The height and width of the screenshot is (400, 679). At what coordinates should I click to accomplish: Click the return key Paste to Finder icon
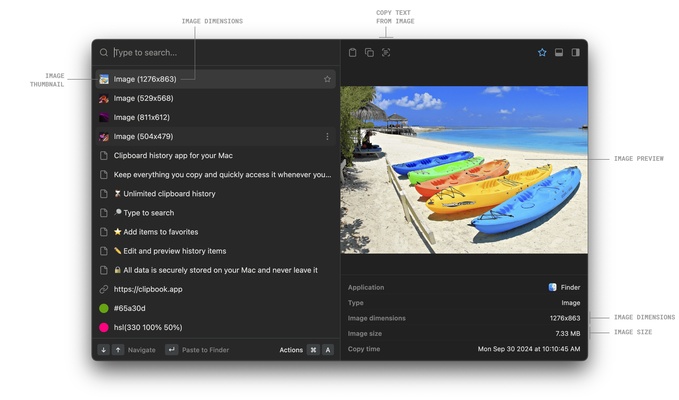point(171,350)
